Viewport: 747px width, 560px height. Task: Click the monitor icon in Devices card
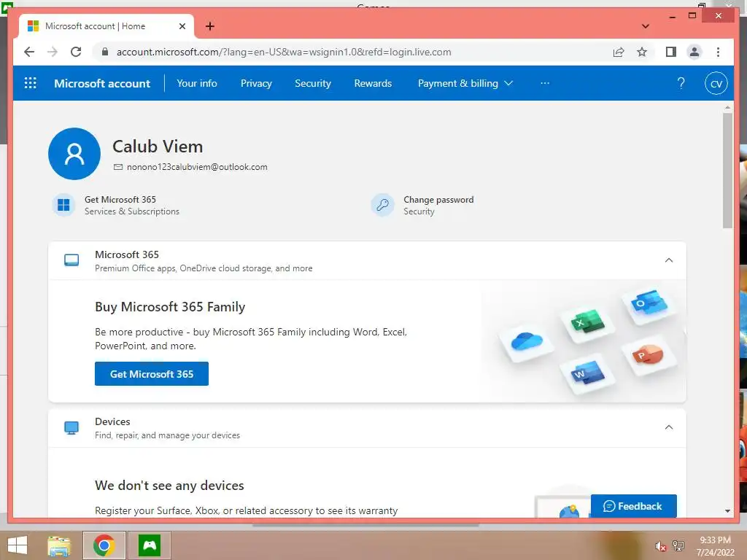click(x=71, y=427)
